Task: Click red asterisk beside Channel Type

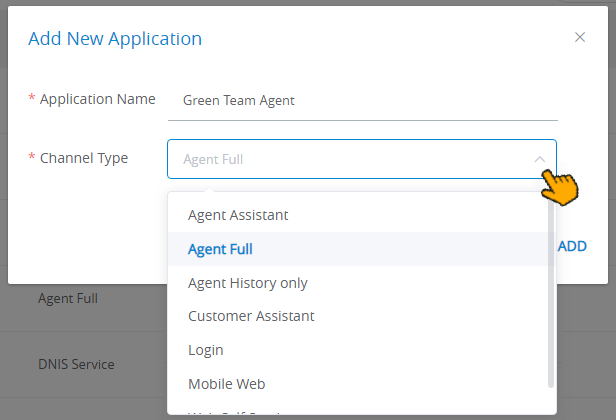Action: pos(32,156)
